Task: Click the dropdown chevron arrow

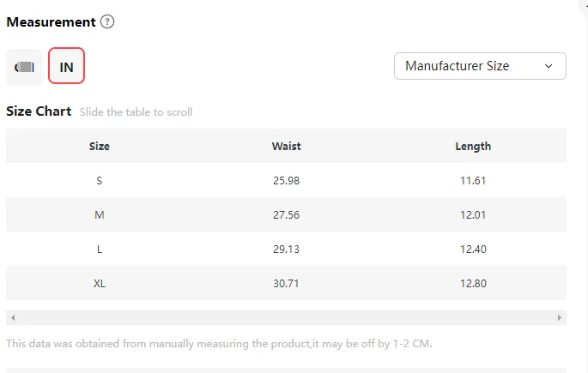Action: click(x=549, y=66)
